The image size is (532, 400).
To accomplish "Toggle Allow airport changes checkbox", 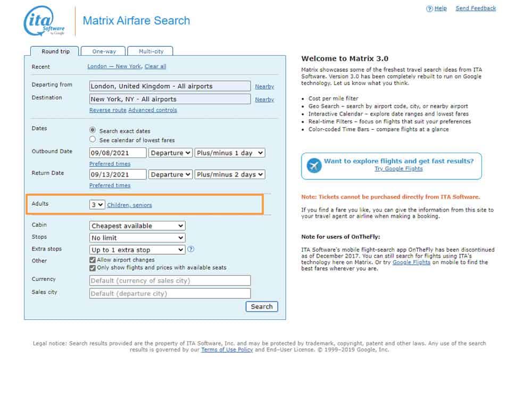I will [x=92, y=260].
